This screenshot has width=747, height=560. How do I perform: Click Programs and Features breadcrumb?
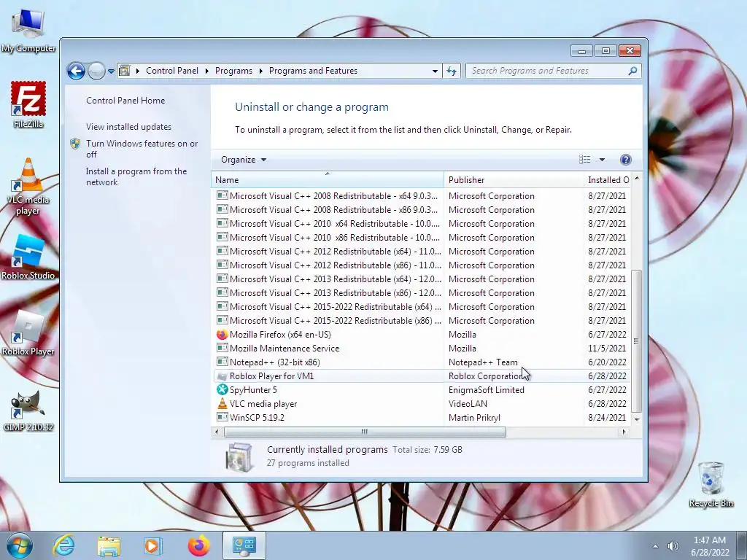(x=313, y=71)
